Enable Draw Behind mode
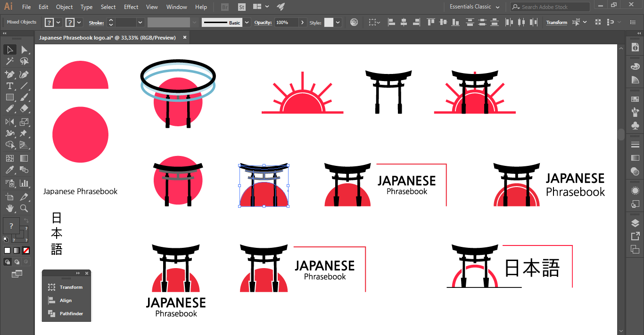This screenshot has height=335, width=644. 17,262
